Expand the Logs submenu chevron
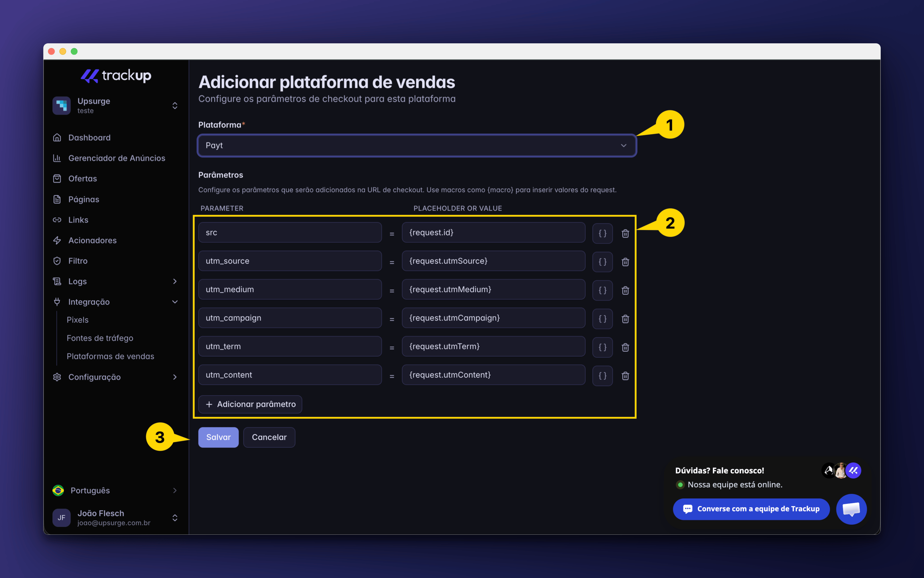This screenshot has width=924, height=578. [175, 281]
